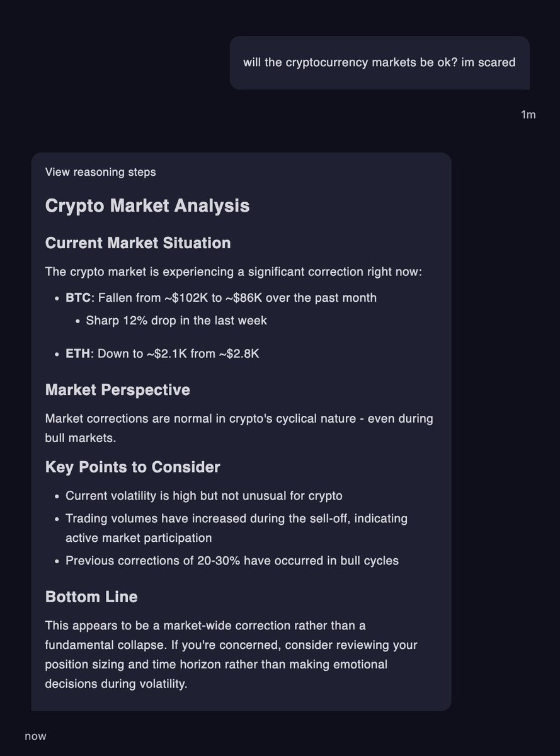560x756 pixels.
Task: Select the BTC bullet point line
Action: pos(221,297)
